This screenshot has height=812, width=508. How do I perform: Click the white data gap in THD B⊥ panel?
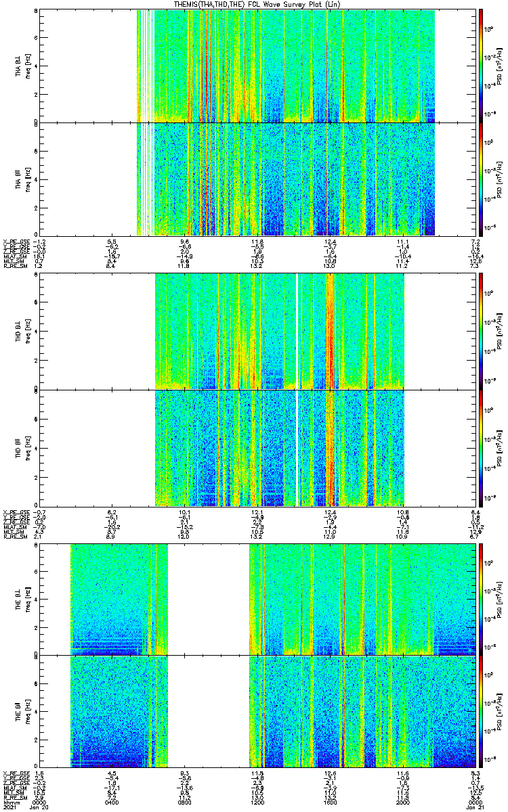pyautogui.click(x=297, y=331)
